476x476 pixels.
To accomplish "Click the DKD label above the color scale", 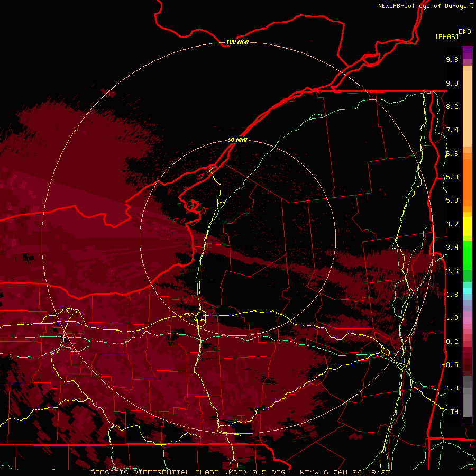I will (465, 32).
